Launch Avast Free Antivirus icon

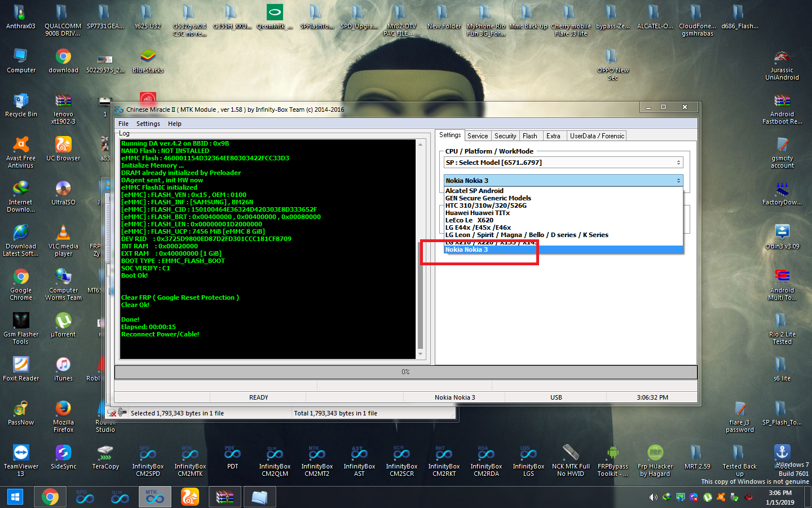click(21, 152)
